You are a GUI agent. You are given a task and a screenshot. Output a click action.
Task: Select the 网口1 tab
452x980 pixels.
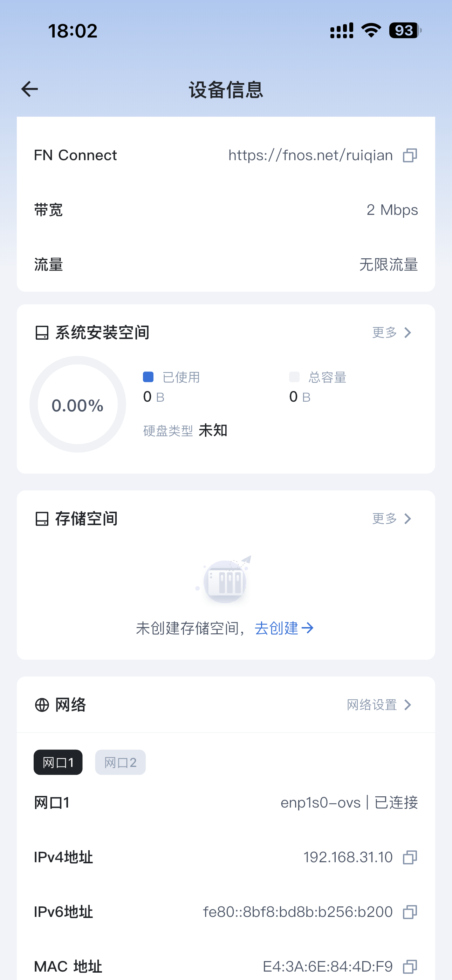point(58,762)
